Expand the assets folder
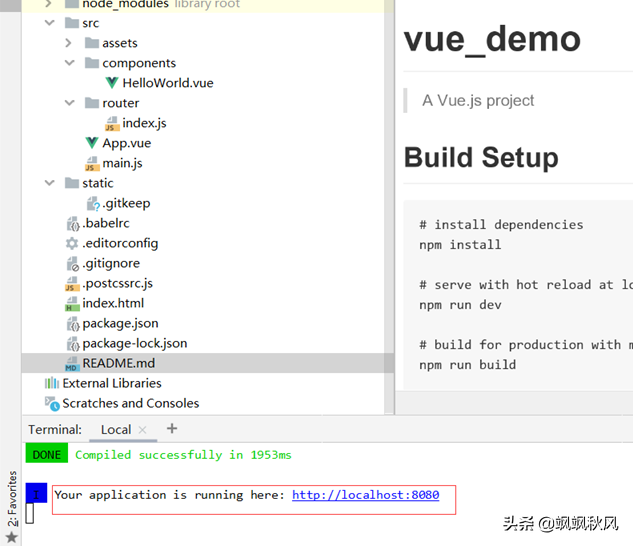633x546 pixels. click(68, 43)
